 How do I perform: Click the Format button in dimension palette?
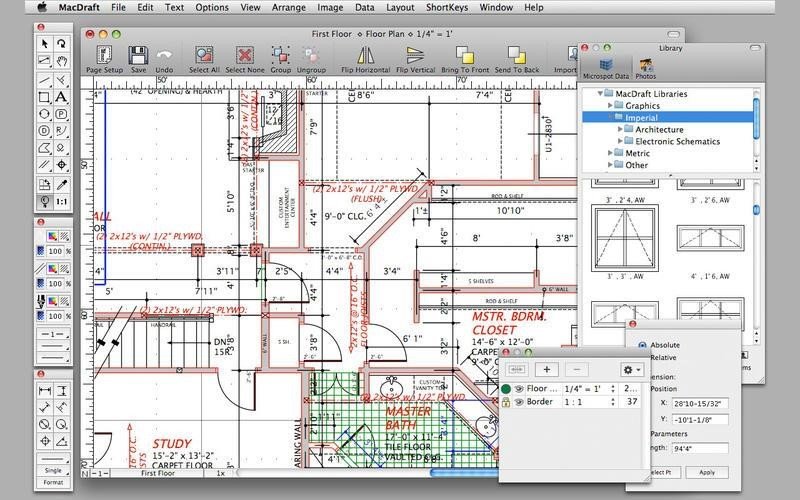pyautogui.click(x=53, y=482)
